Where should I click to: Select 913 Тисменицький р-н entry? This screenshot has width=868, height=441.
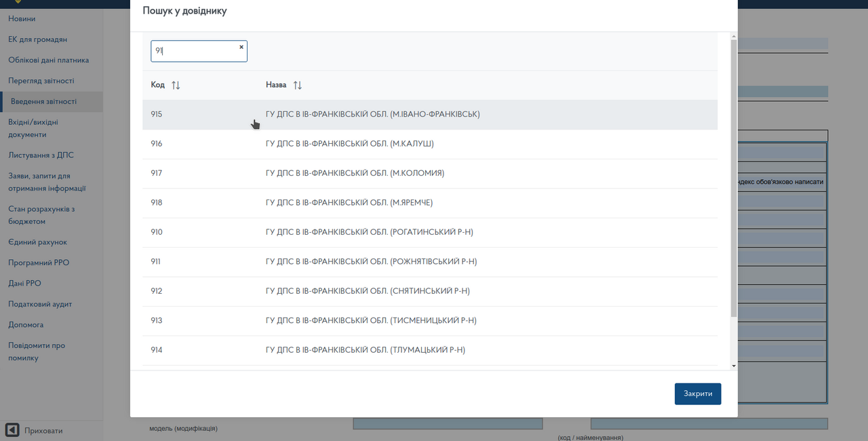point(371,320)
